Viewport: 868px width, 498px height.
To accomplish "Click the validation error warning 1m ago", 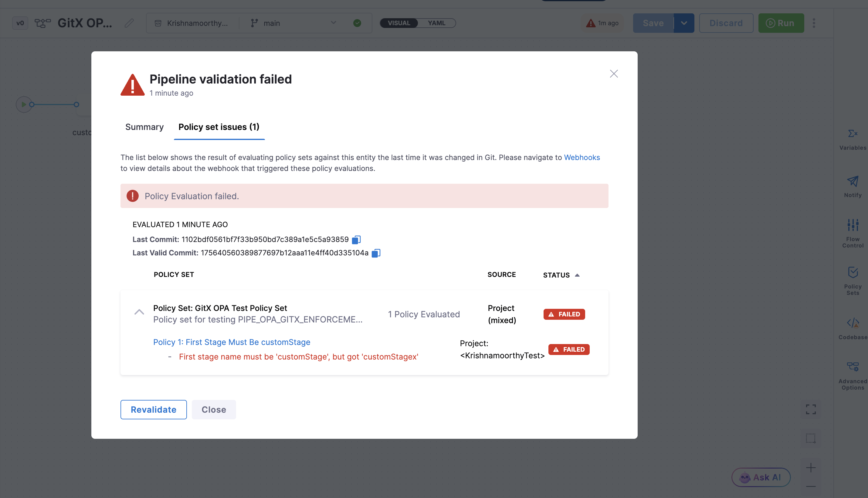I will pos(603,23).
